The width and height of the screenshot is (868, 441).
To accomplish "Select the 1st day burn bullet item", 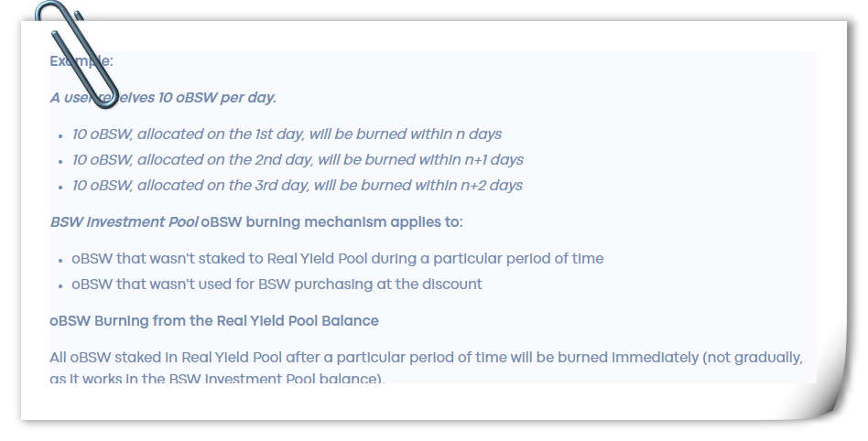I will 287,134.
